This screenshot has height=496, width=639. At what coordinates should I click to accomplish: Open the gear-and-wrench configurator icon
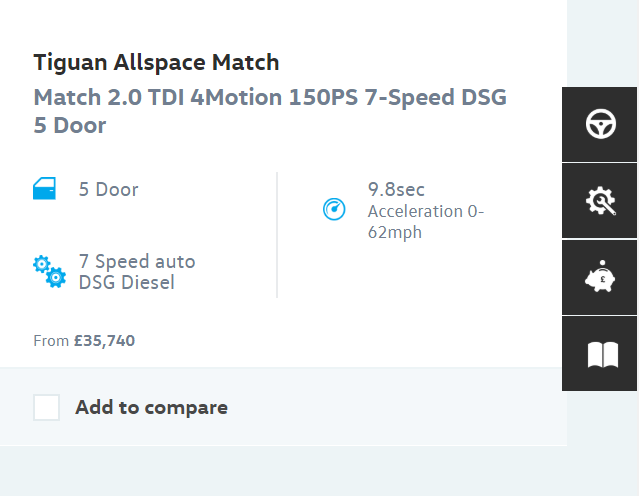600,201
